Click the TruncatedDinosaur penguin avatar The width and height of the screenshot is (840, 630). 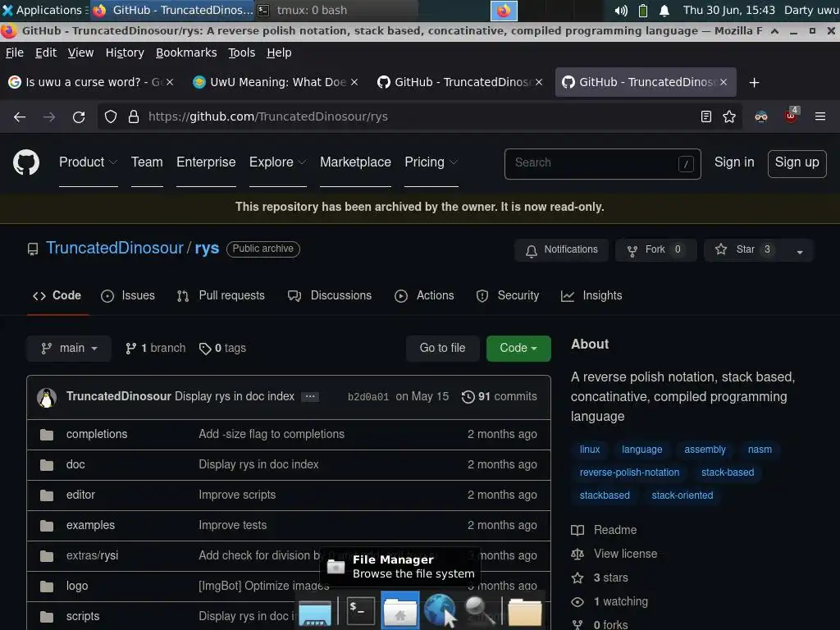[47, 398]
